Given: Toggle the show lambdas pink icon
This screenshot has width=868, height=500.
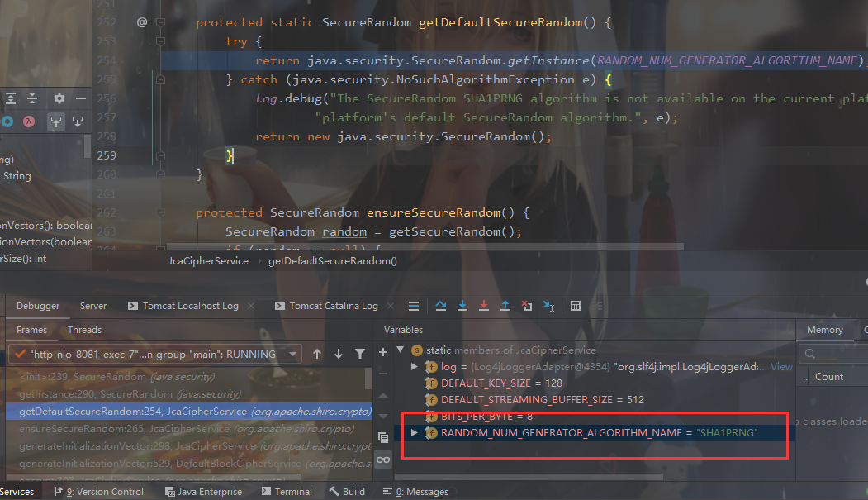Looking at the screenshot, I should coord(29,121).
